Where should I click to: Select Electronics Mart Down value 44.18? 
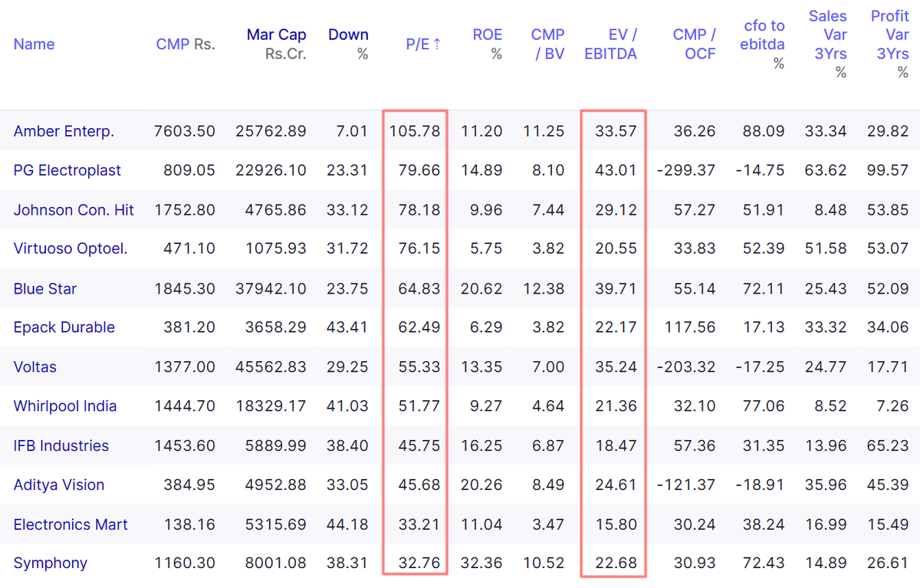[347, 525]
